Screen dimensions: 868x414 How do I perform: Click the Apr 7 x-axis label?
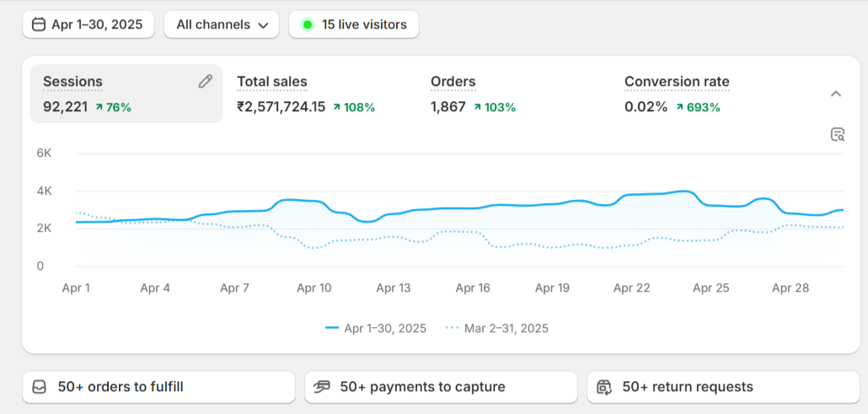(235, 288)
